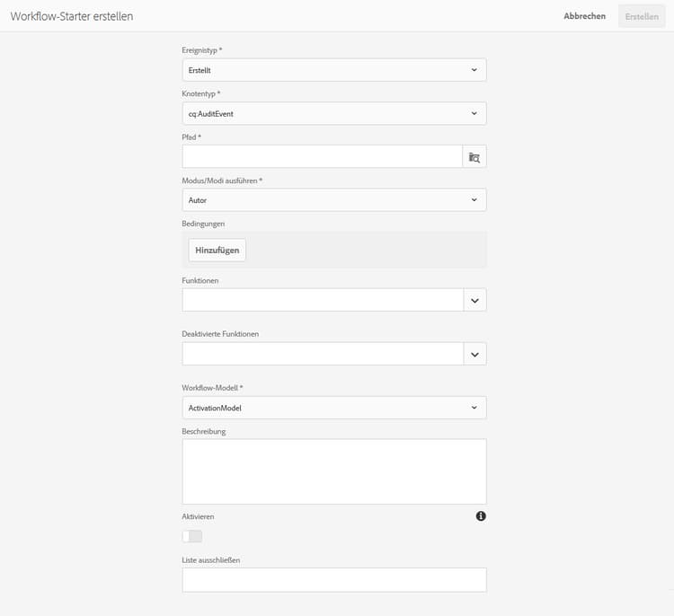
Task: Expand the Funktionen chevron button
Action: pos(474,300)
